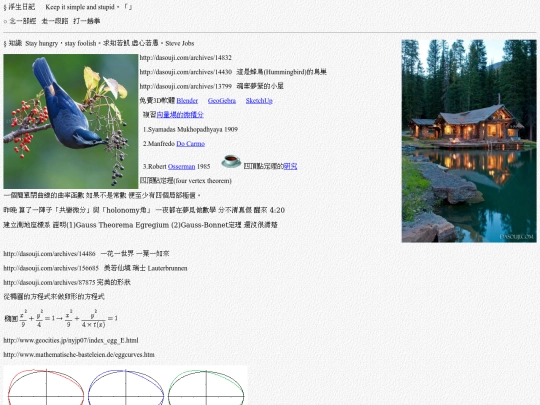Click the text 四頂點定理(four vertex theorem)
The image size is (540, 405).
pyautogui.click(x=185, y=181)
